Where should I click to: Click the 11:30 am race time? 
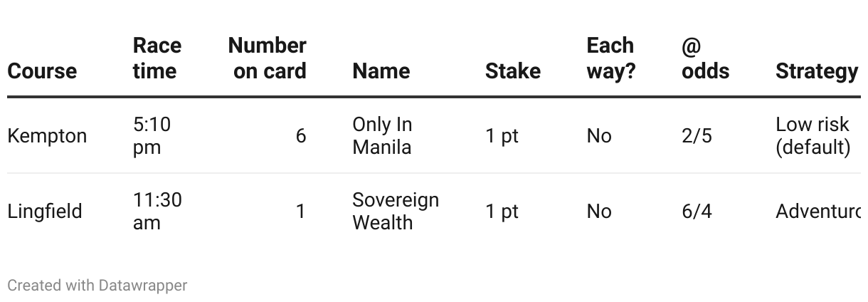(157, 211)
